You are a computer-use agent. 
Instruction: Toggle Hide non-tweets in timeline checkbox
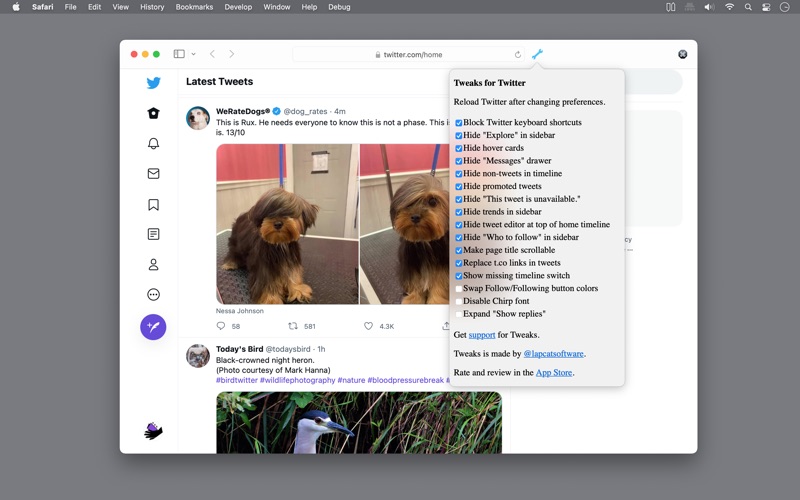pyautogui.click(x=459, y=173)
